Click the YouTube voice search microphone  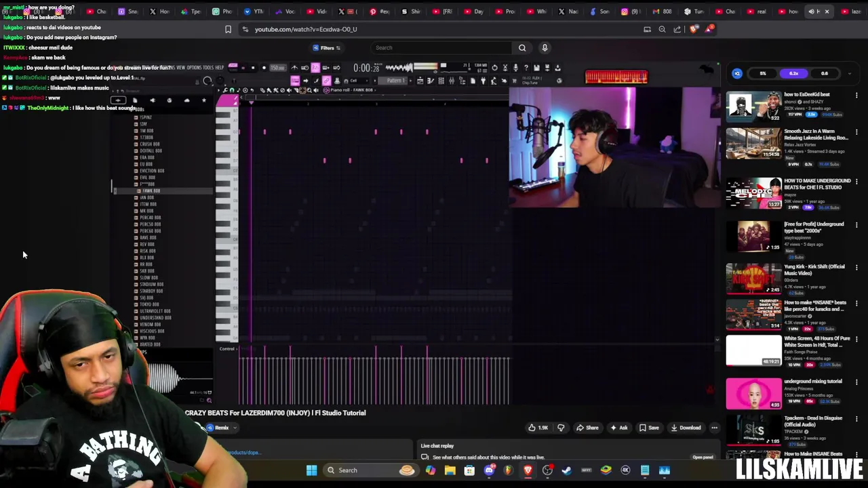tap(545, 47)
